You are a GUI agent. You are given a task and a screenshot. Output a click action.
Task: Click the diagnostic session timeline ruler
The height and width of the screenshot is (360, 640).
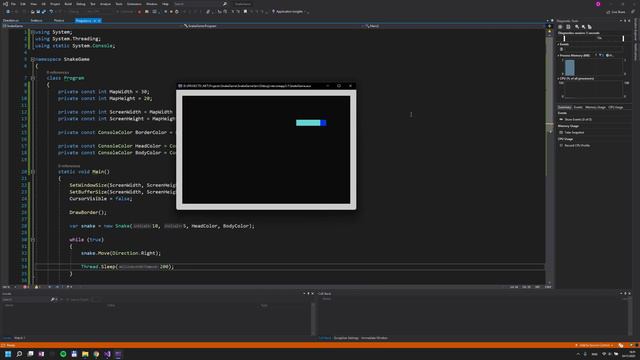(594, 38)
